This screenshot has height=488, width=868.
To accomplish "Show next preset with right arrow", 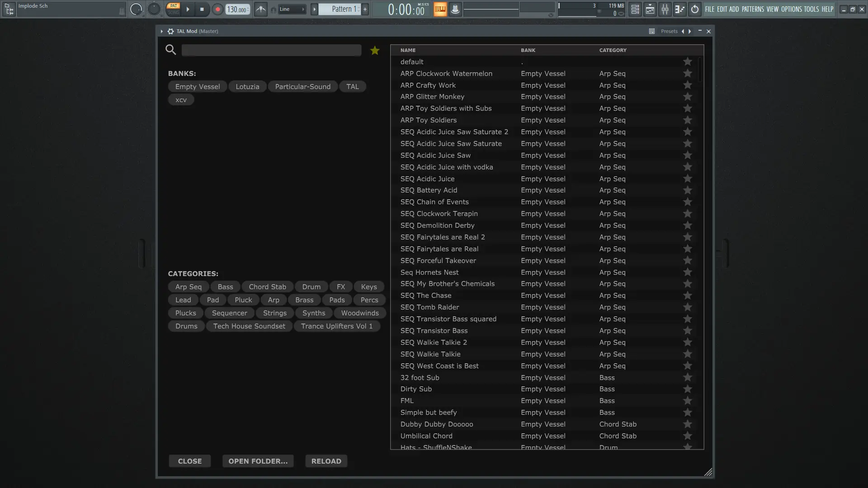I will coord(690,31).
